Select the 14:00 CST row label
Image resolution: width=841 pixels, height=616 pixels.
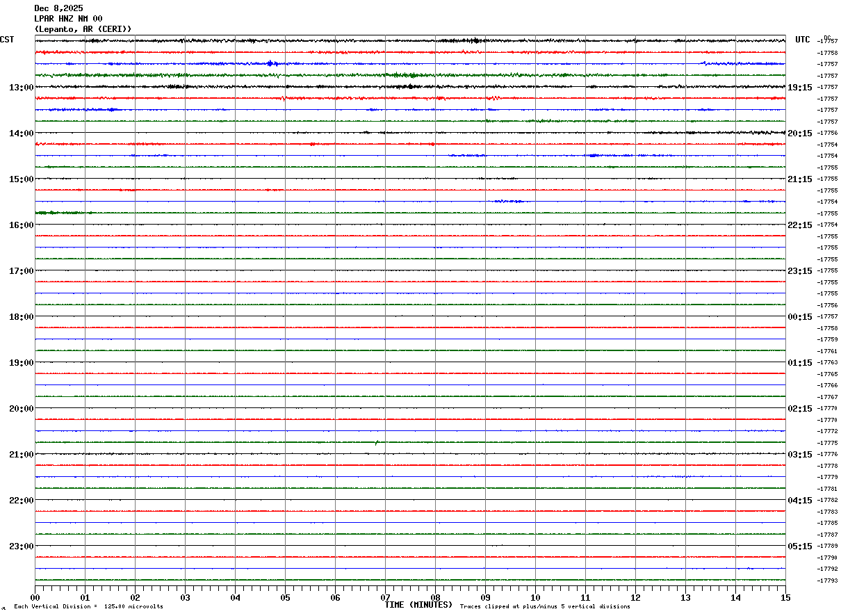tap(22, 133)
